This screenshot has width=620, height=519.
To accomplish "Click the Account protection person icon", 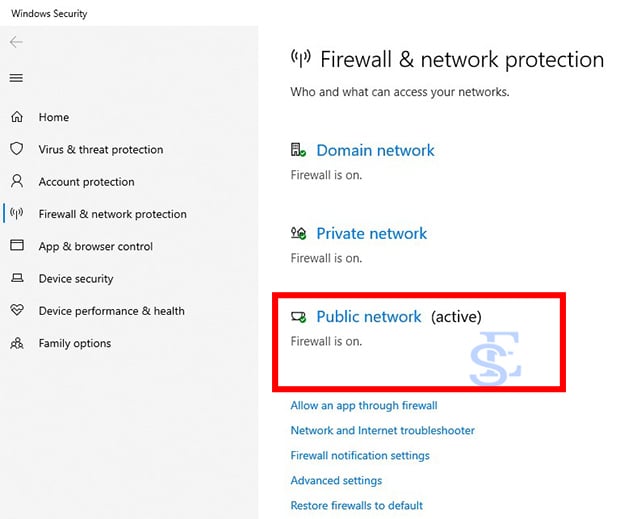I will coord(17,182).
